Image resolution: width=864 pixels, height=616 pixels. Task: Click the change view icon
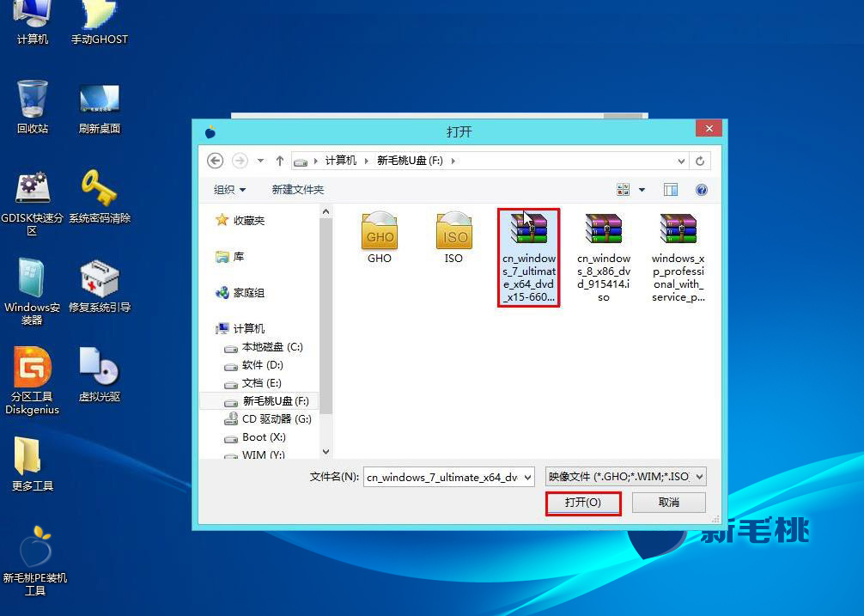coord(624,190)
